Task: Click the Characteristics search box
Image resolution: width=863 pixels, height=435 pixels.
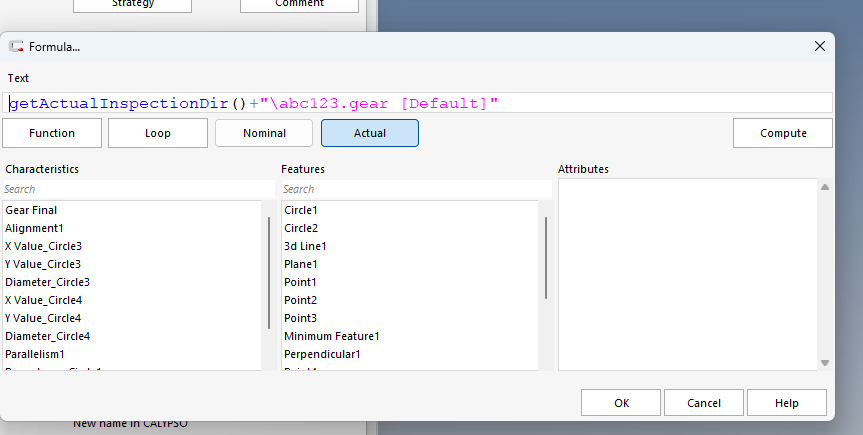Action: pos(138,189)
